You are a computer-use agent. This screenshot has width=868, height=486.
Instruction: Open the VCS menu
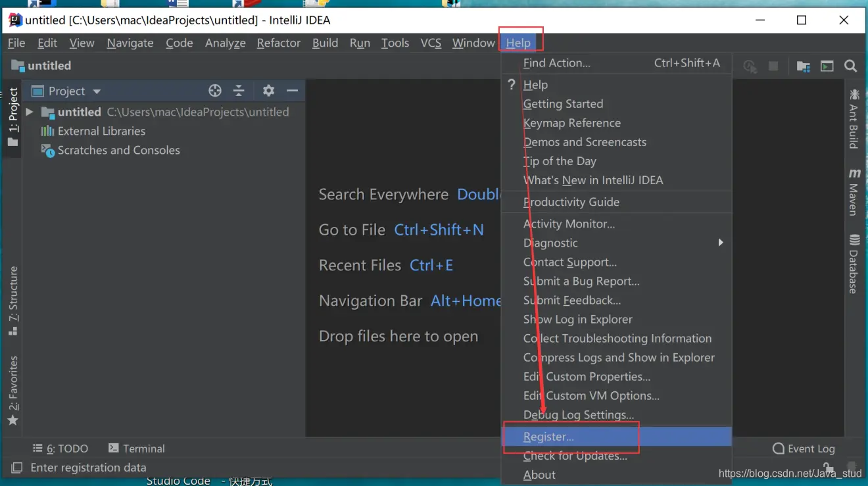pyautogui.click(x=431, y=43)
